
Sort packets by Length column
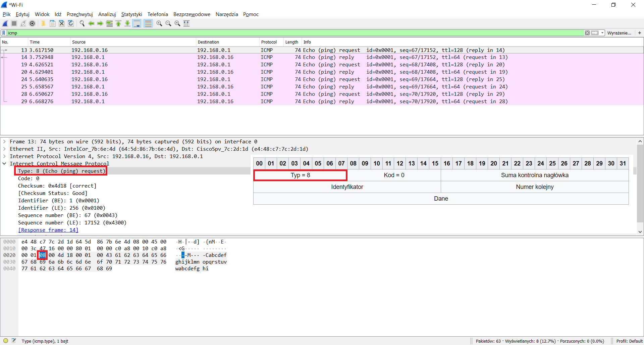(x=292, y=42)
